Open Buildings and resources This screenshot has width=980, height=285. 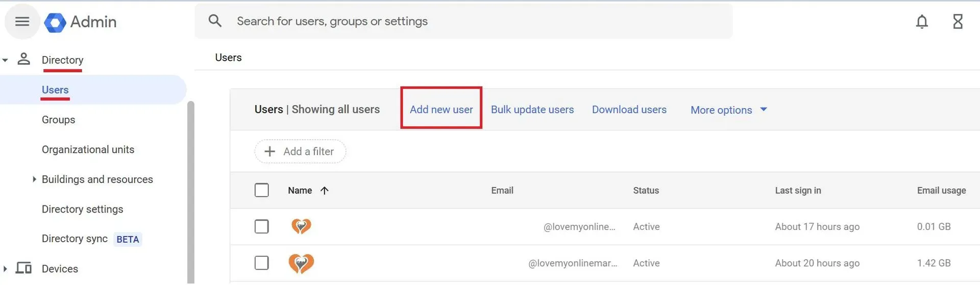(x=97, y=179)
